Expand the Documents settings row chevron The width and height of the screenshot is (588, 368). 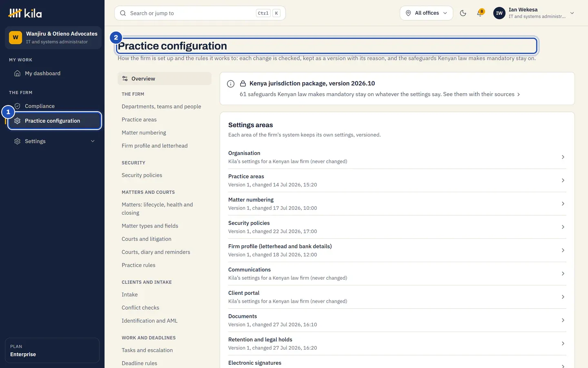coord(563,320)
